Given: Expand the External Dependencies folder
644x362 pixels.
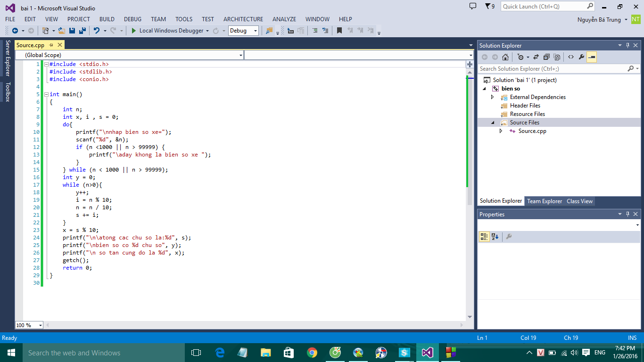Looking at the screenshot, I should click(x=493, y=97).
